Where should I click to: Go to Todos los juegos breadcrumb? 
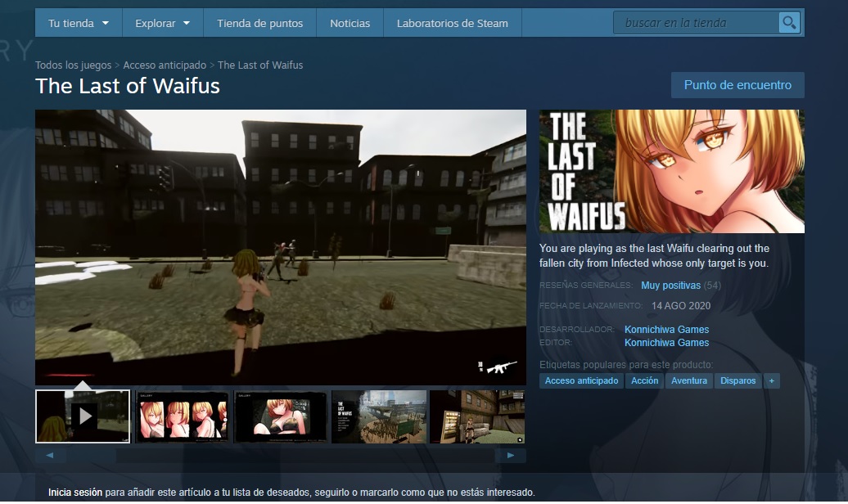(74, 65)
